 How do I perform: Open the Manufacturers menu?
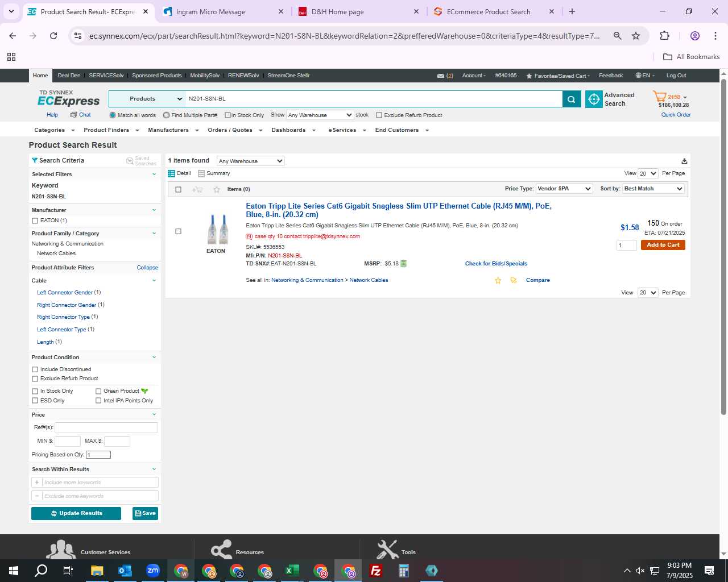point(173,130)
